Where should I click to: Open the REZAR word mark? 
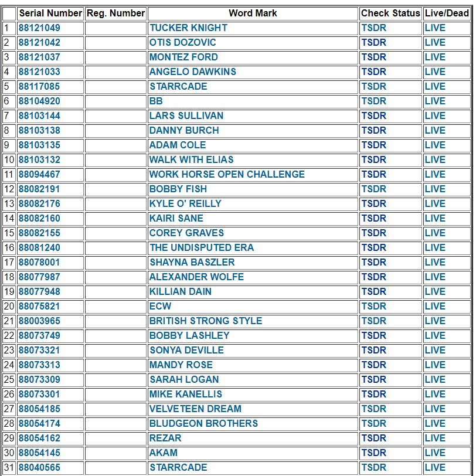coord(165,438)
